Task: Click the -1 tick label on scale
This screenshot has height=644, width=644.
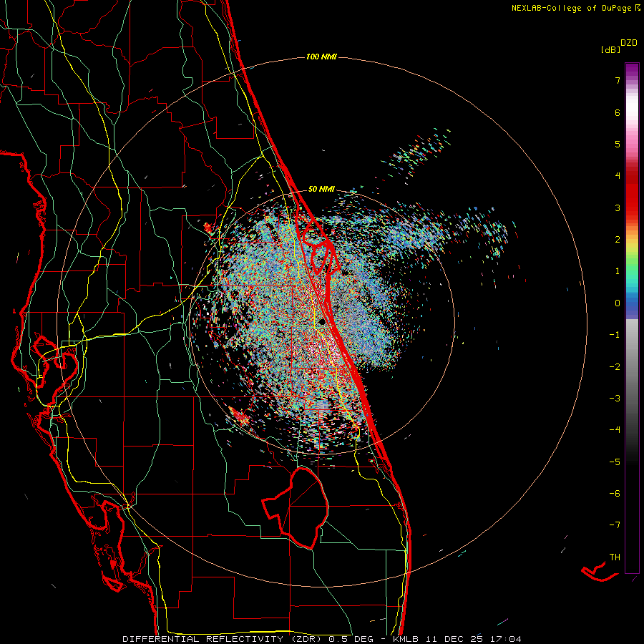Action: [x=615, y=335]
